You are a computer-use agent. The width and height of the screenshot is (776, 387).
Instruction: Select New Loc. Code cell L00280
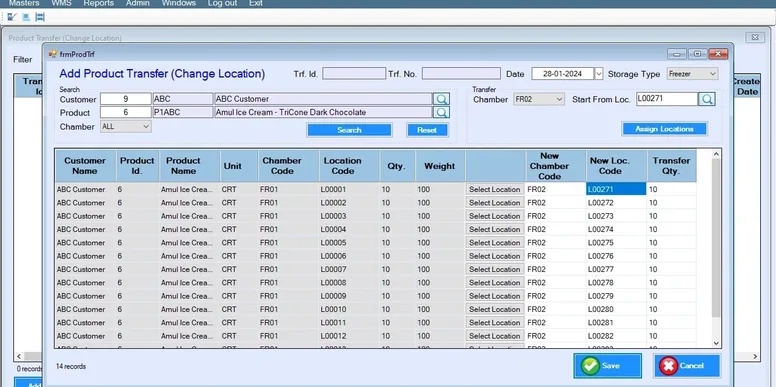click(616, 309)
